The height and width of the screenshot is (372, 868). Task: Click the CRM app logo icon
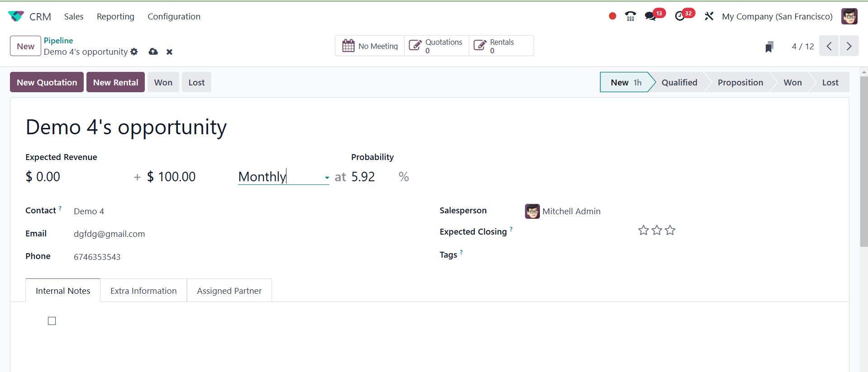(16, 16)
